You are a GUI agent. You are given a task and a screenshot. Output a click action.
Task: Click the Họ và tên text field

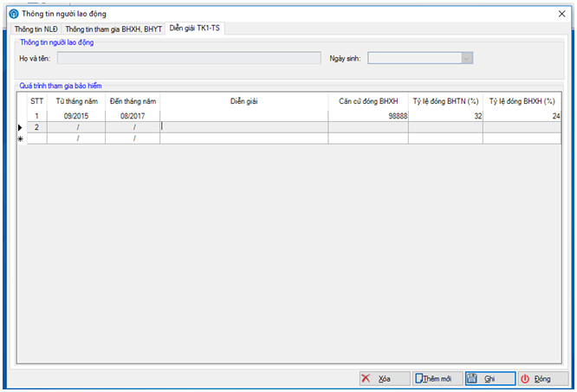189,58
